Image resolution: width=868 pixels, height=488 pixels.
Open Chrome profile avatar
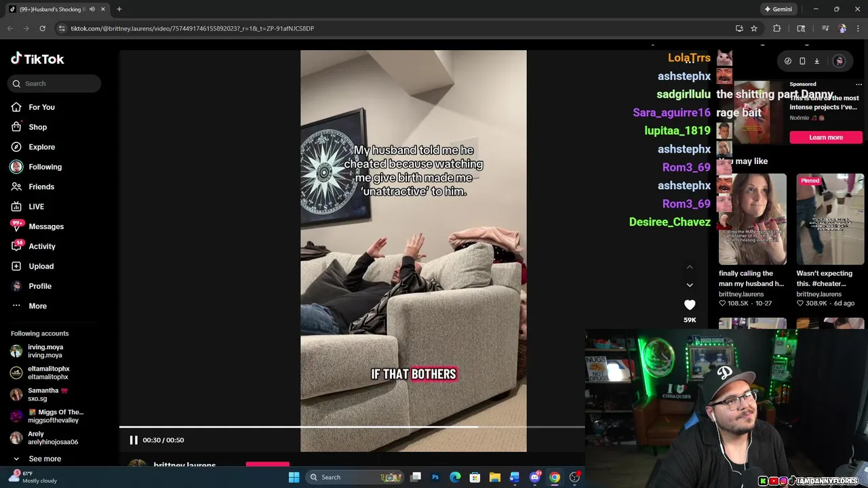click(x=842, y=28)
